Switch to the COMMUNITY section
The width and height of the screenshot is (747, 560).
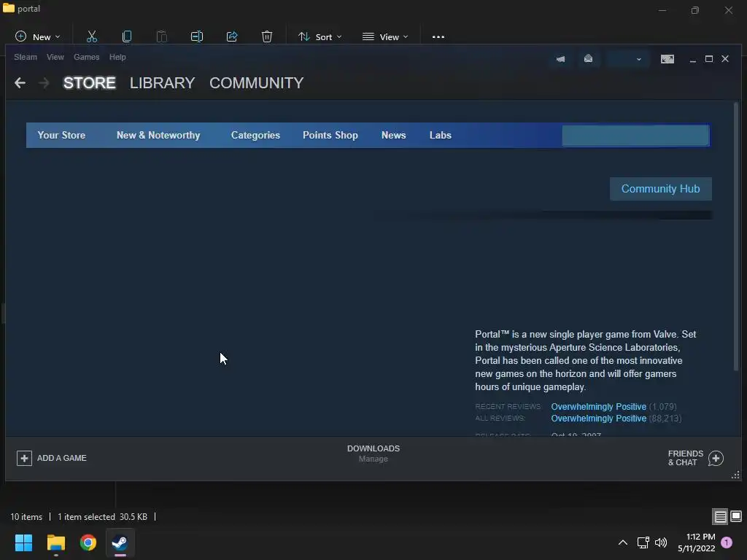click(256, 83)
